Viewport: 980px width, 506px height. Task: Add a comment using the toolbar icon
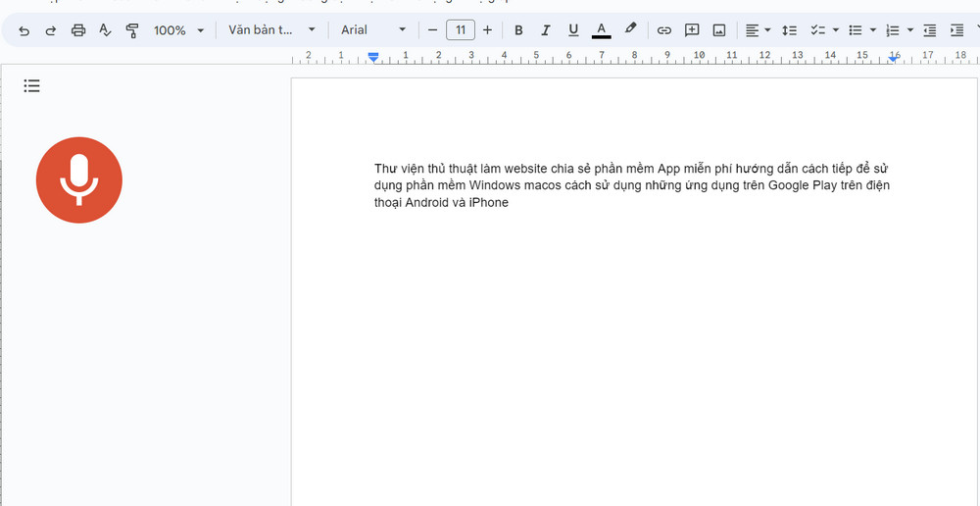pos(692,30)
